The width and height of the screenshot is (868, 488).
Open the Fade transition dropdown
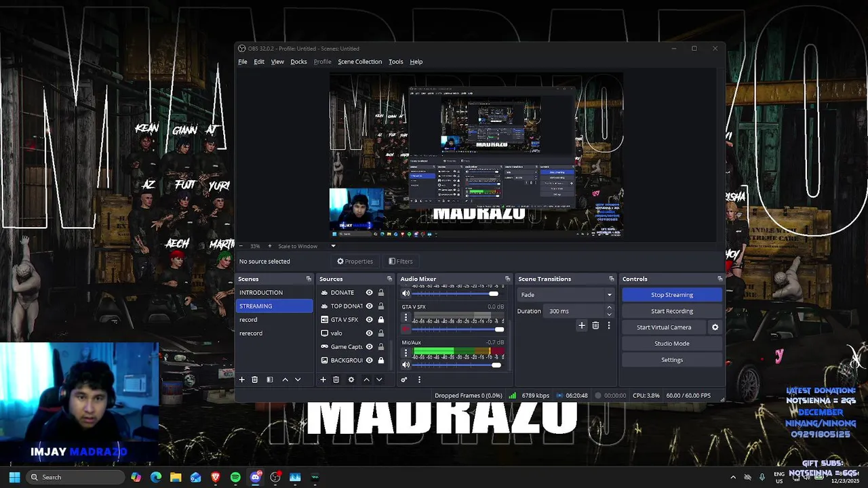point(566,295)
